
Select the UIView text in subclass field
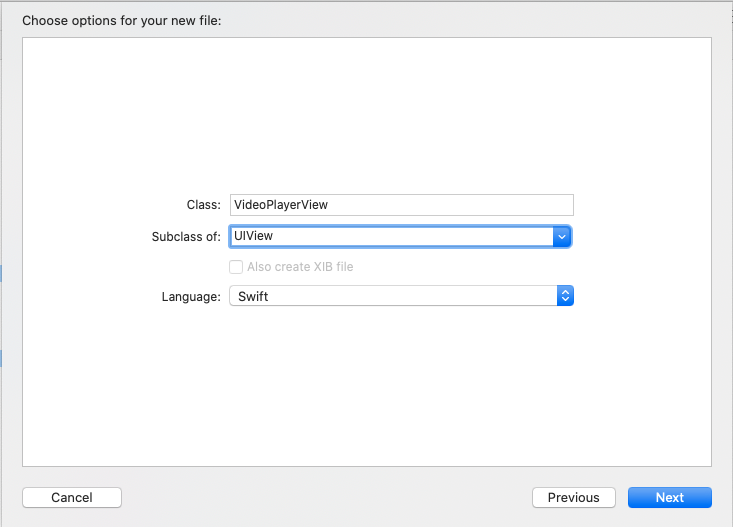tap(253, 236)
